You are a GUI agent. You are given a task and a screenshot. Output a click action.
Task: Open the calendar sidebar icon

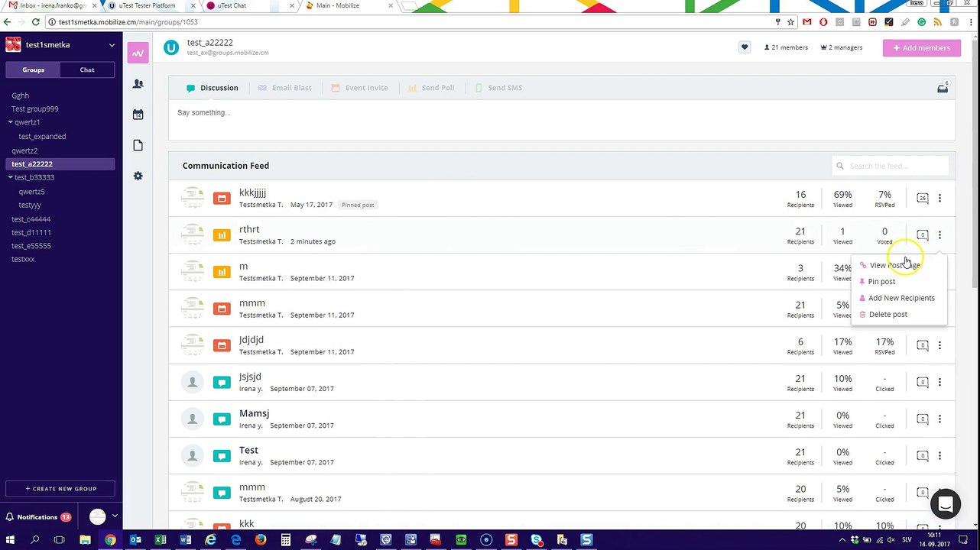[138, 115]
